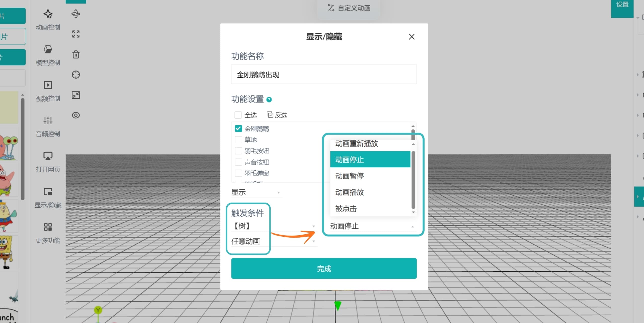Click the green Y axis handle
The image size is (644, 323).
(98, 310)
